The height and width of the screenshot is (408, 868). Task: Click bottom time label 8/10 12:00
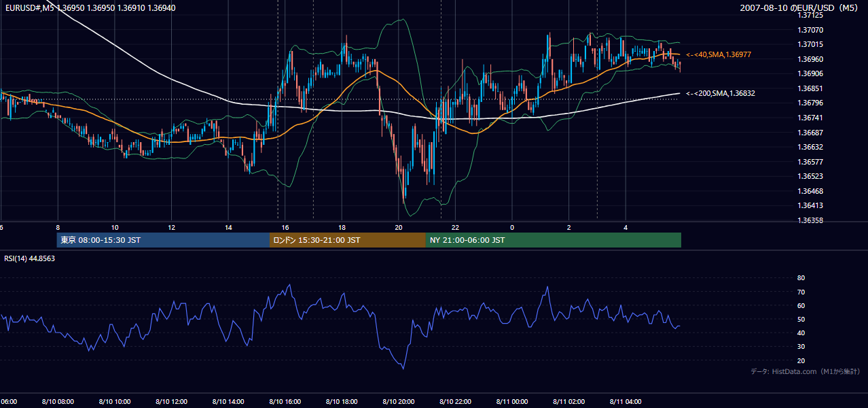(171, 402)
